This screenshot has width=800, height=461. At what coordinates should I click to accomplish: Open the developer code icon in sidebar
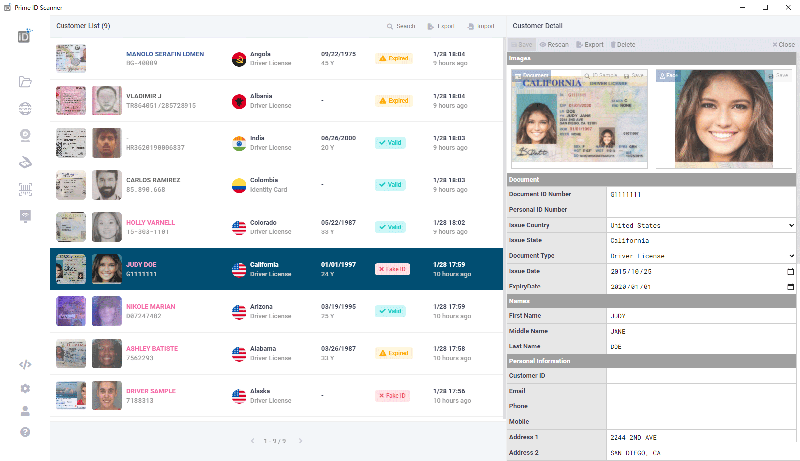pyautogui.click(x=25, y=364)
